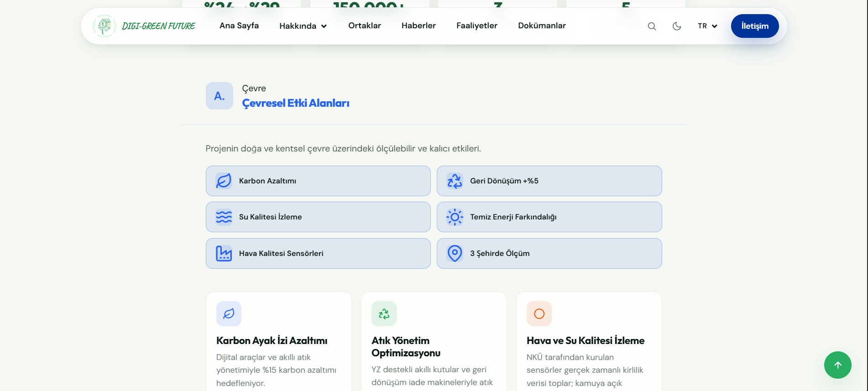The image size is (868, 391).
Task: Toggle dark mode moon icon
Action: 677,26
